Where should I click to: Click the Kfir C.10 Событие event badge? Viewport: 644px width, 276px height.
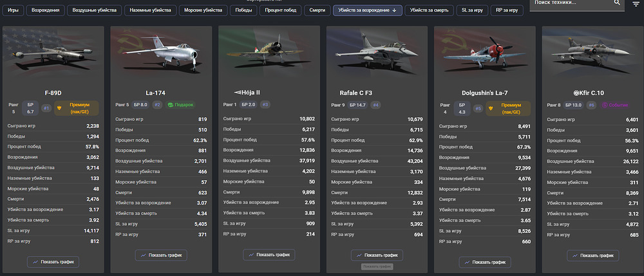(615, 105)
